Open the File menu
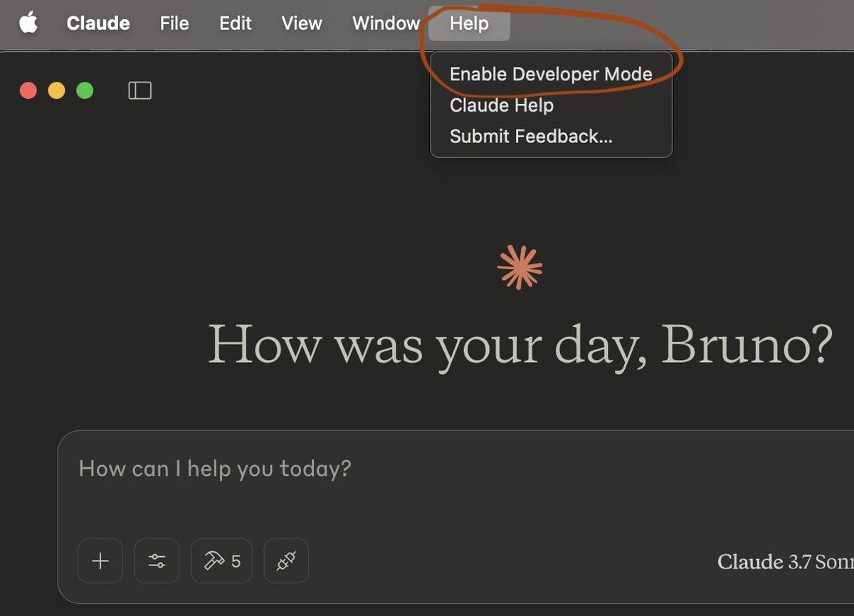Viewport: 854px width, 616px height. click(x=174, y=23)
